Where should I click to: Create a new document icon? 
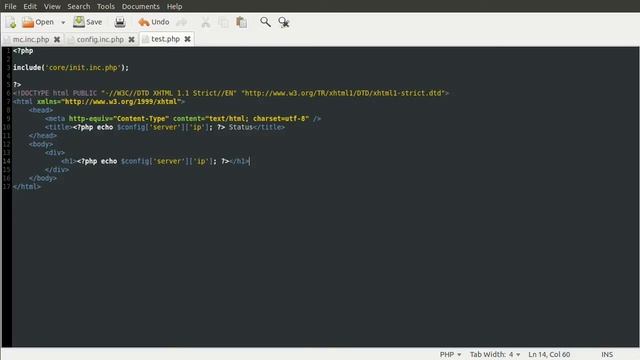click(11, 22)
